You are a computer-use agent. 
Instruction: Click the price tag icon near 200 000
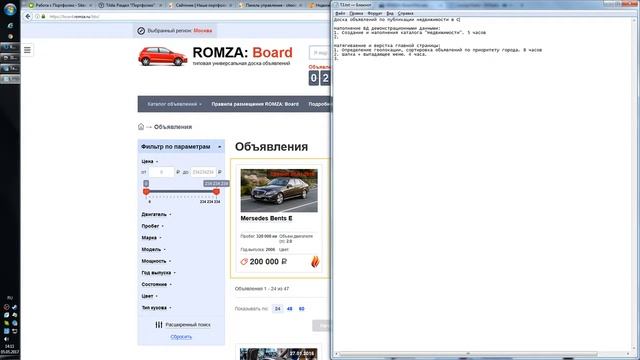244,262
